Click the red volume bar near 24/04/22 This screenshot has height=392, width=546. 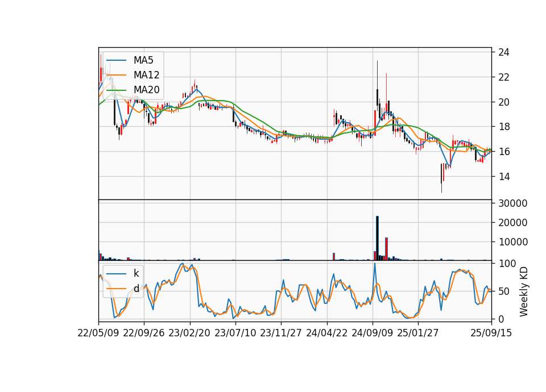click(334, 257)
